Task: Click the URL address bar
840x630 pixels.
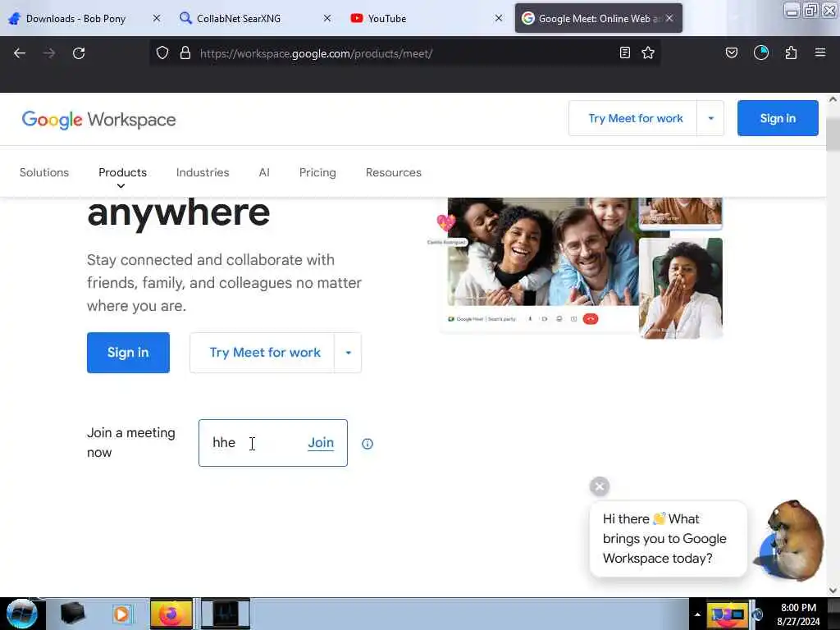Action: coord(407,53)
